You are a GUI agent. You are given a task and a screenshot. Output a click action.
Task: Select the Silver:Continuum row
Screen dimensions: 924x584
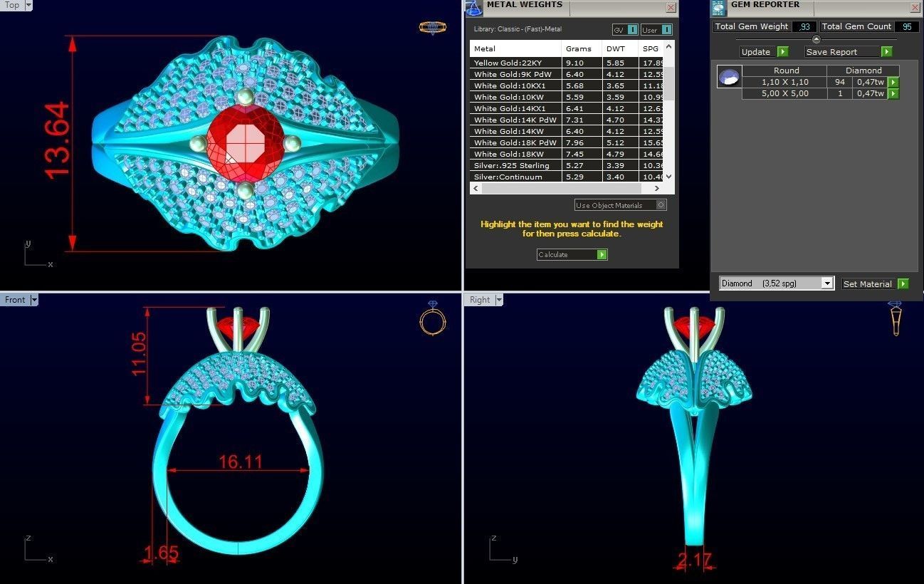point(567,177)
